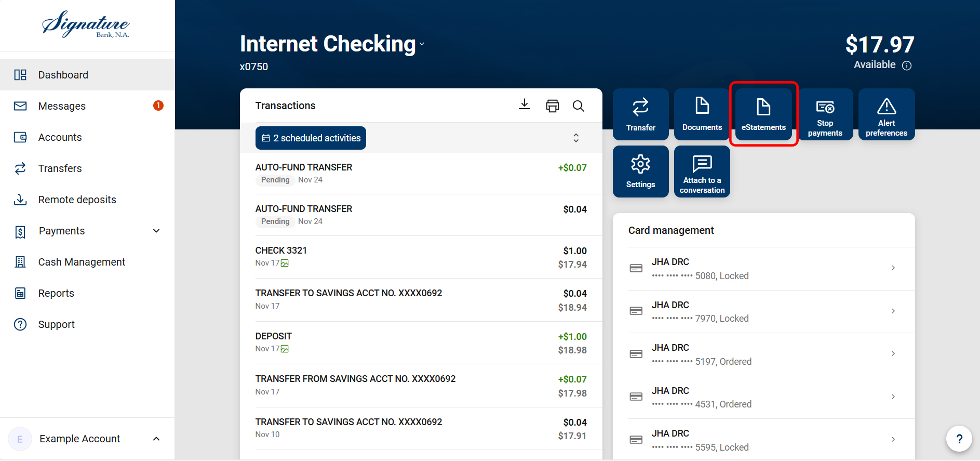Collapse the scheduled activities expander arrows
This screenshot has height=461, width=980.
[x=576, y=138]
